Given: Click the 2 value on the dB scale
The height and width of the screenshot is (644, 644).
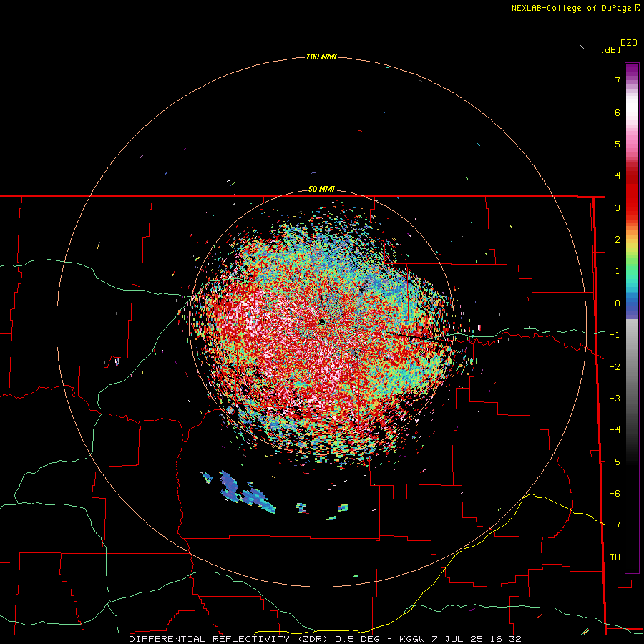Looking at the screenshot, I should (618, 240).
